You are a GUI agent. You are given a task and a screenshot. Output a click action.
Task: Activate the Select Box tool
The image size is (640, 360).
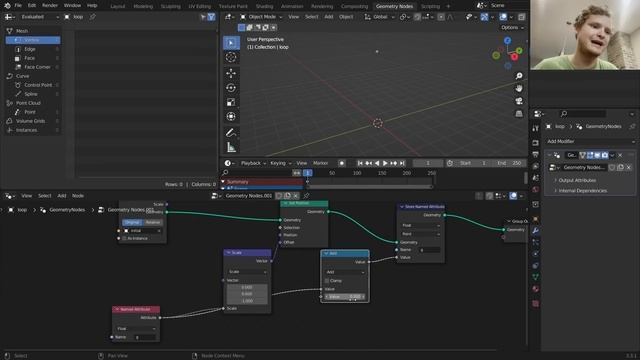point(231,43)
